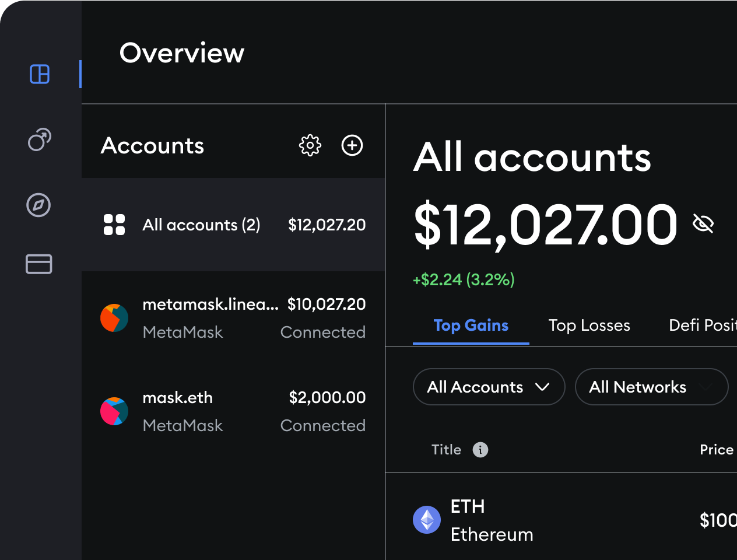
Task: Select the All accounts (2) entry
Action: tap(201, 225)
